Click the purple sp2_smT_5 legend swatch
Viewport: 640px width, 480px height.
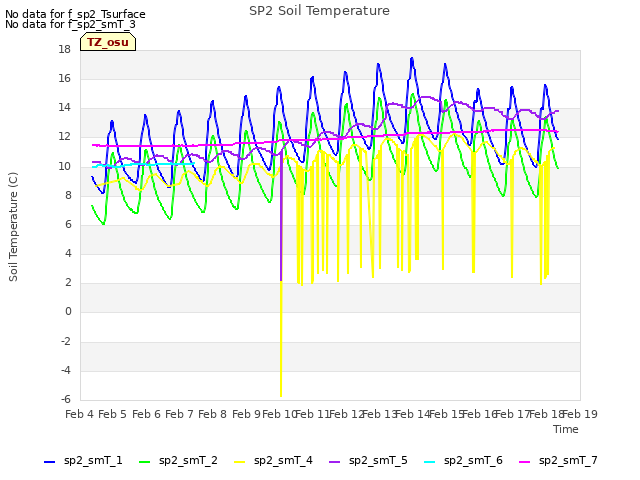(x=334, y=462)
